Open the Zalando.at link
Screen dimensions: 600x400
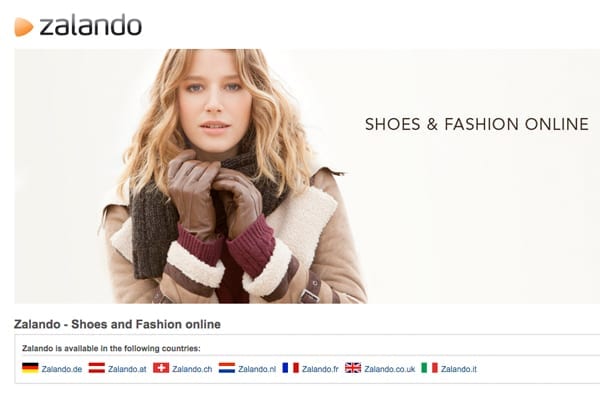pos(127,369)
